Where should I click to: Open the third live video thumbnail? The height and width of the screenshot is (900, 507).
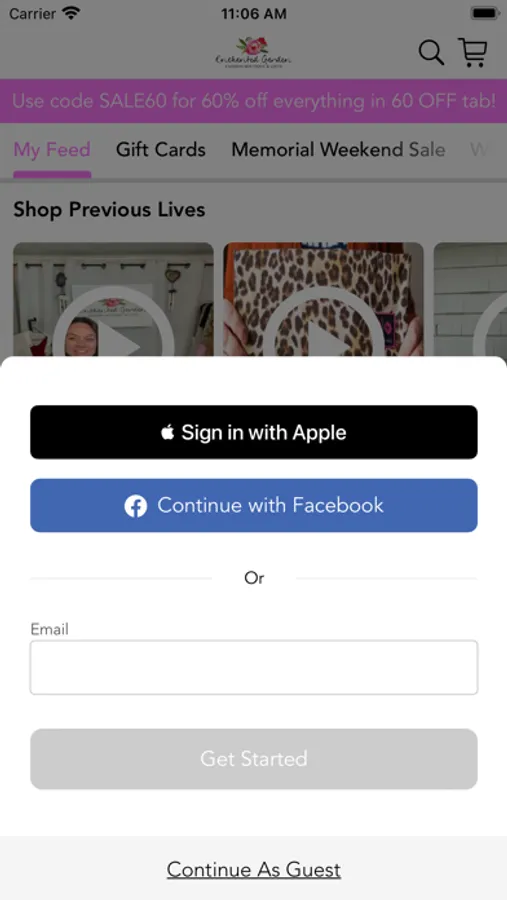click(x=470, y=299)
